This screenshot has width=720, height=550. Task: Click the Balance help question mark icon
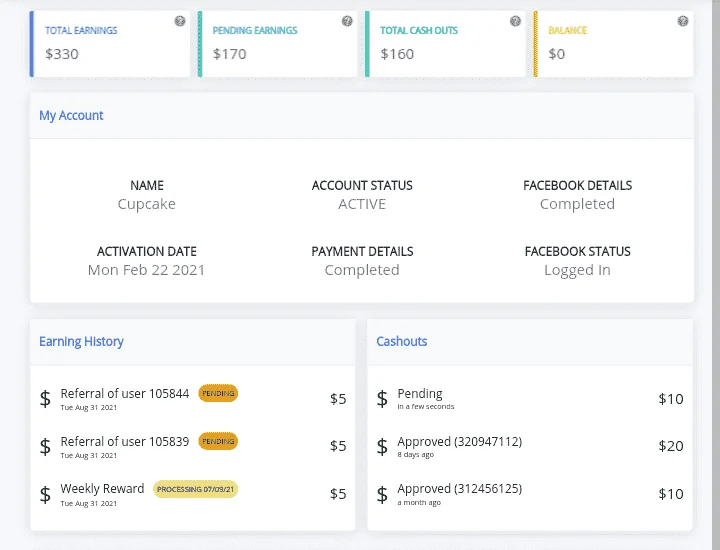click(683, 21)
